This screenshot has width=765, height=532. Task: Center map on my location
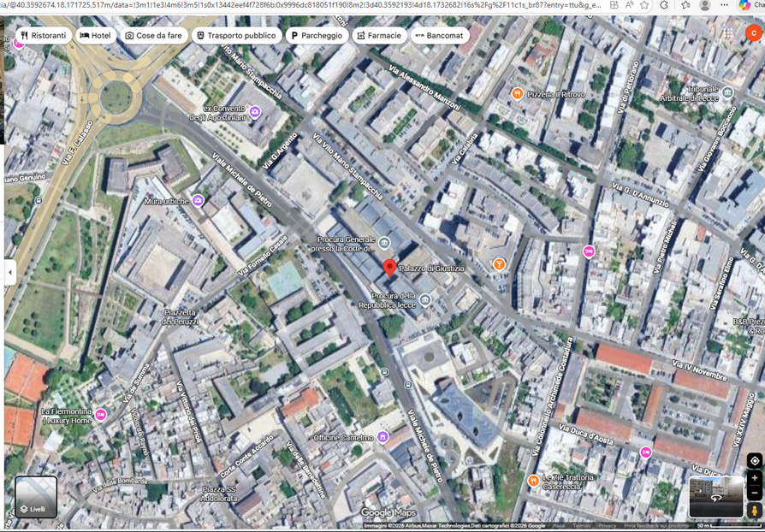point(754,460)
